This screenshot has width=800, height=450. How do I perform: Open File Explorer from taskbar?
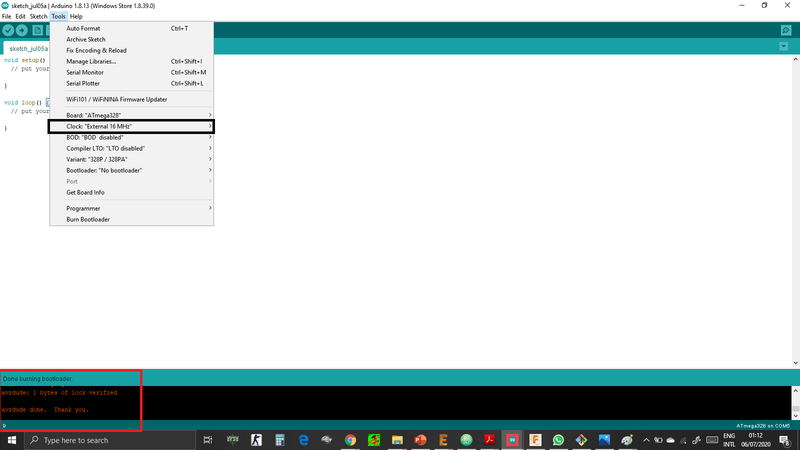coord(397,440)
